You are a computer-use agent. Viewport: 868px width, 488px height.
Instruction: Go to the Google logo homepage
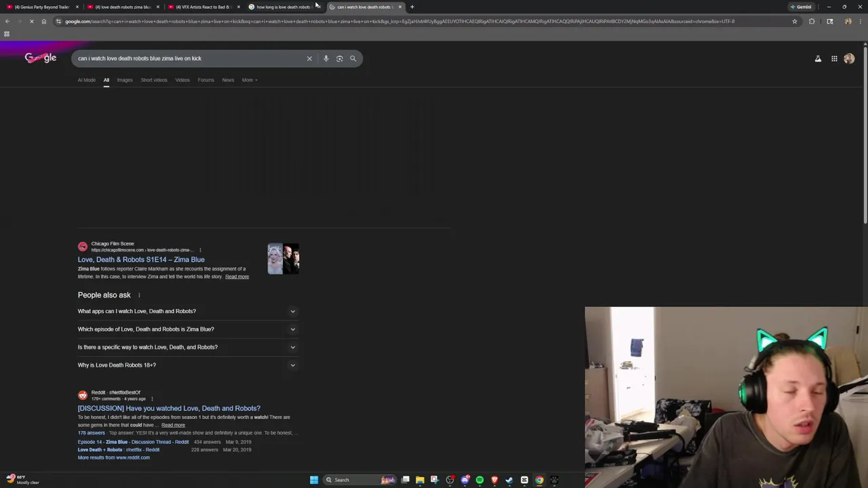[41, 58]
